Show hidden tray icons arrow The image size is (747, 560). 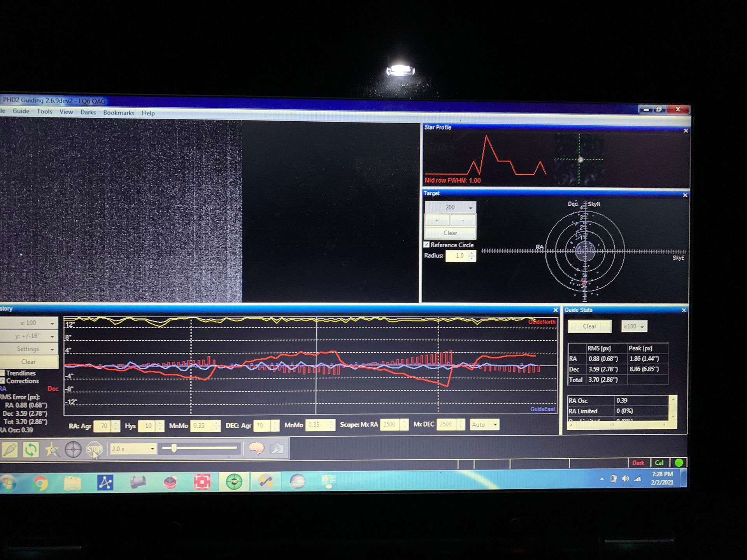coord(602,479)
